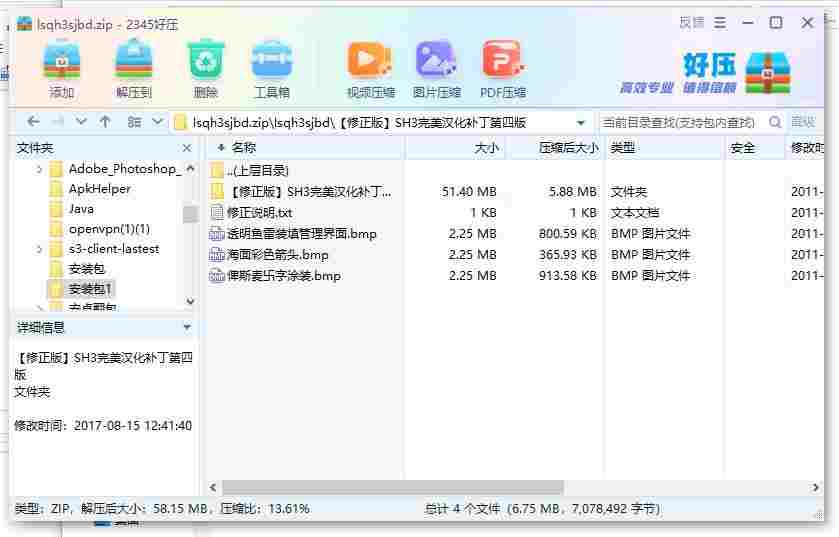Click the directory search input field
This screenshot has width=839, height=537.
tap(681, 122)
